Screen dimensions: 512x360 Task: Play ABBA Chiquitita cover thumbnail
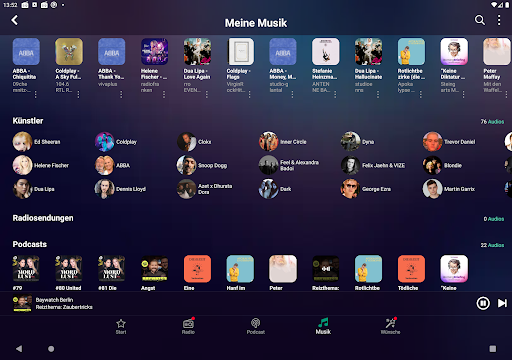(x=26, y=51)
